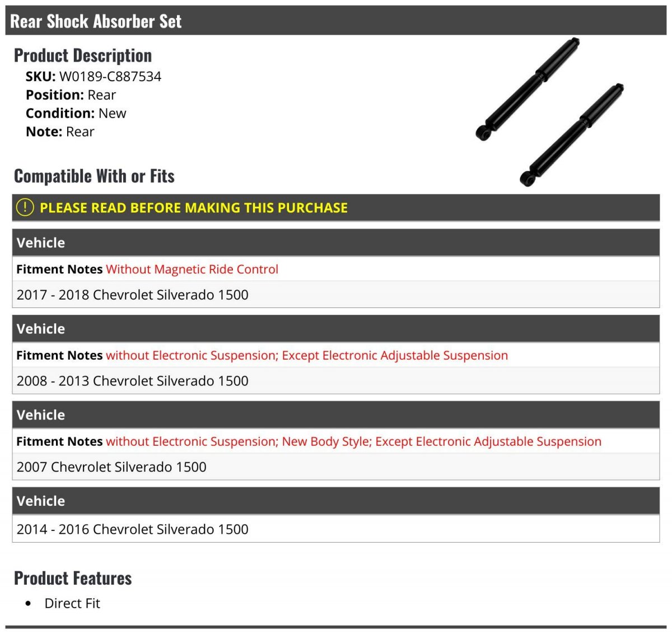Select the 2008 - 2013 Chevrolet Silverado 1500 row

click(336, 381)
